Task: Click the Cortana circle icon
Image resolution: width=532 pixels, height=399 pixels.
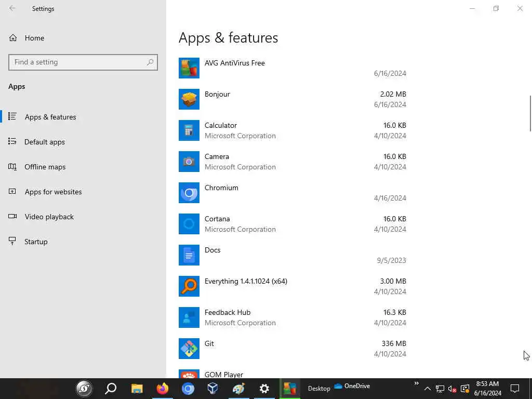Action: coord(189,224)
